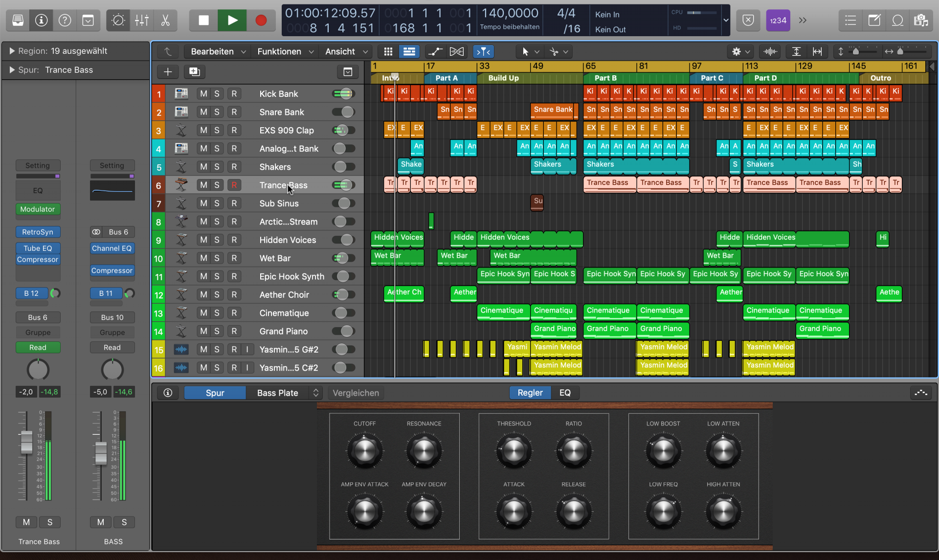939x560 pixels.
Task: Open the secondary tool dropdown menu
Action: (x=559, y=51)
